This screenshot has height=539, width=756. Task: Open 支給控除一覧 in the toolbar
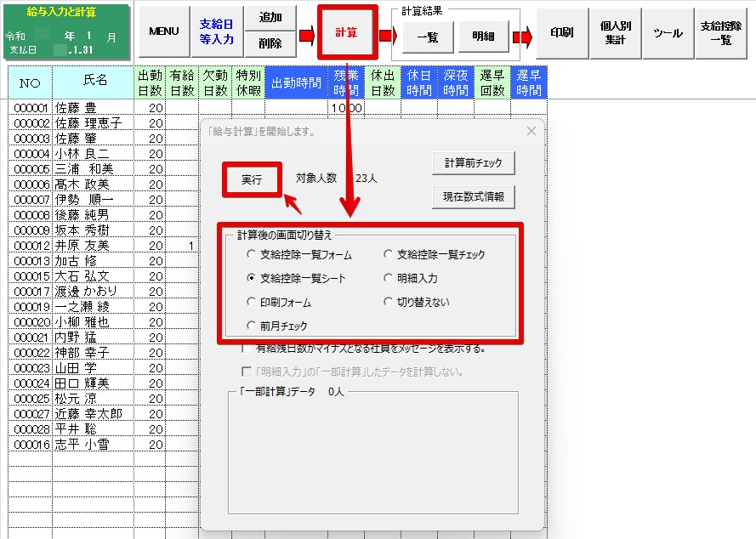point(720,32)
